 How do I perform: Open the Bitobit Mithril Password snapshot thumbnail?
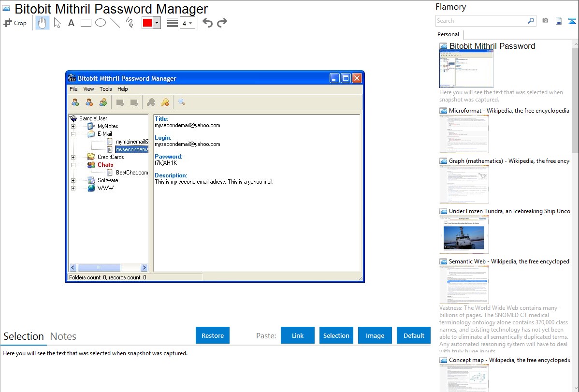[x=466, y=69]
